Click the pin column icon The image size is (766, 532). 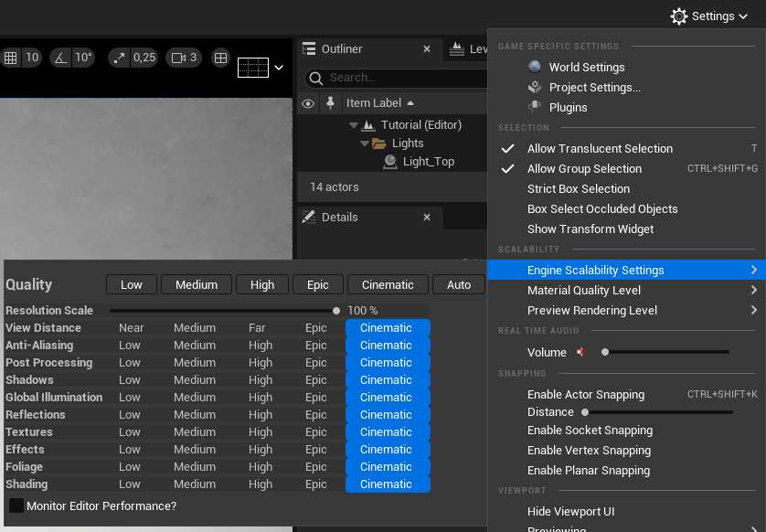pos(330,103)
